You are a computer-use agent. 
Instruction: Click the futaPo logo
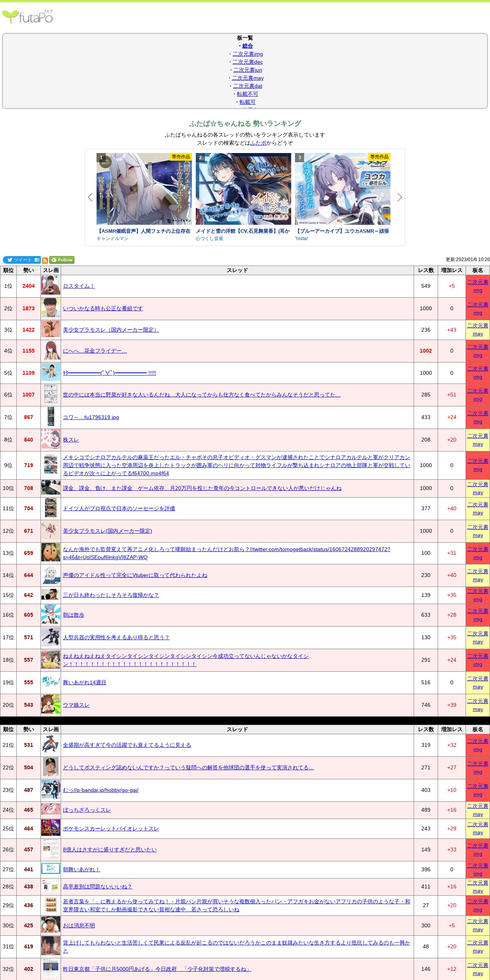click(27, 17)
